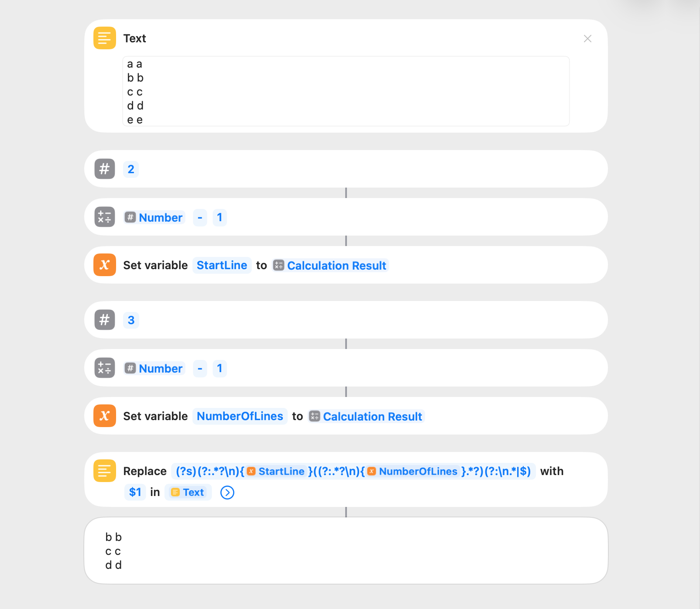700x609 pixels.
Task: Expand Replace Text options with the arrow
Action: pyautogui.click(x=227, y=493)
